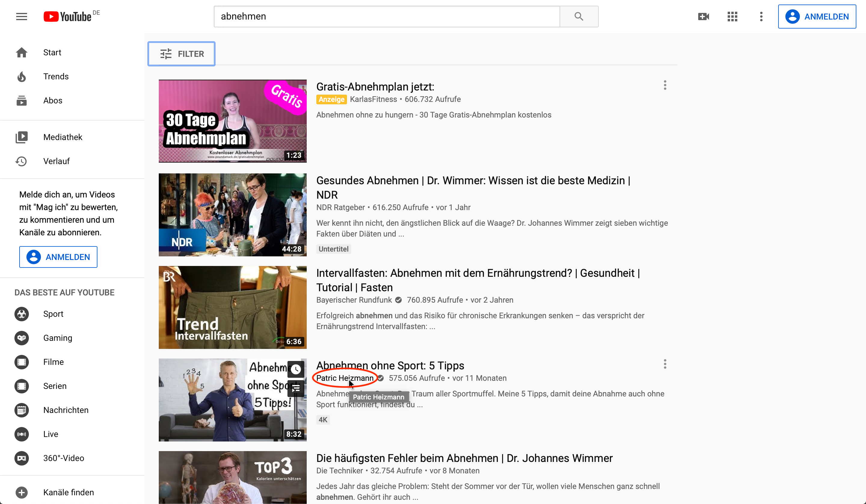The image size is (866, 504).
Task: Open the Patric Heizmann channel link
Action: [x=344, y=378]
